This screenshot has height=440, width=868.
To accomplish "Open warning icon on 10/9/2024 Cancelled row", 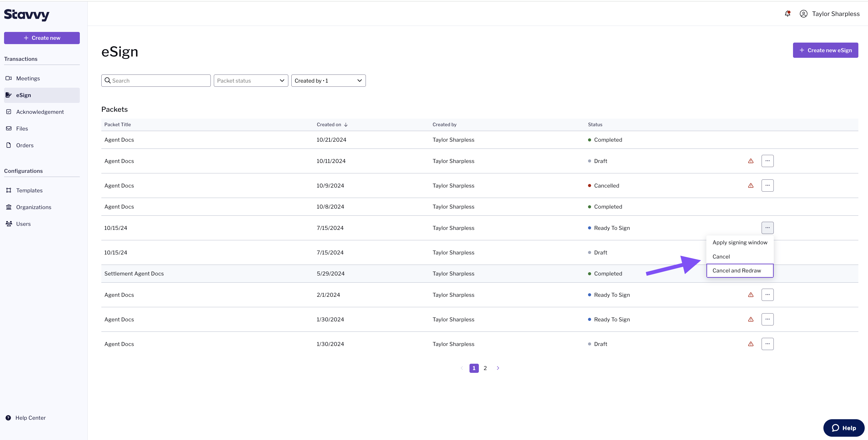I will coord(751,186).
